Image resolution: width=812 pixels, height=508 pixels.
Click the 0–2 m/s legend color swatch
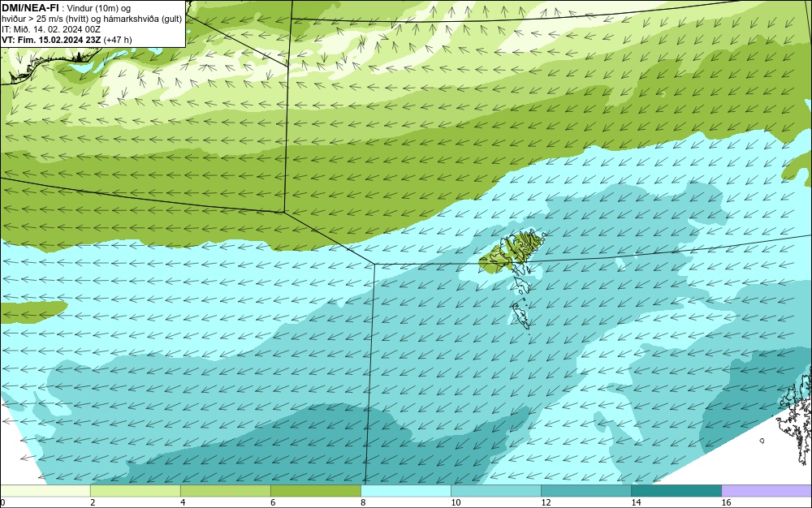click(x=45, y=490)
